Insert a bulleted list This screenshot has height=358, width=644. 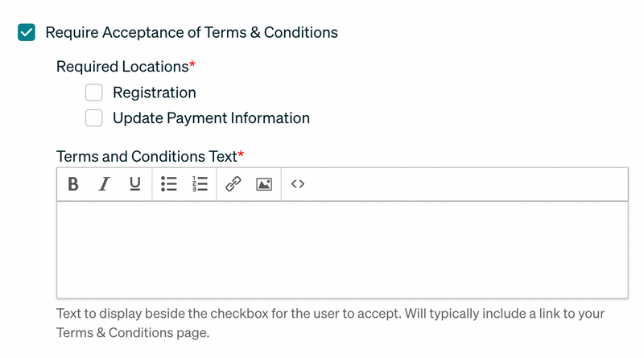tap(169, 184)
